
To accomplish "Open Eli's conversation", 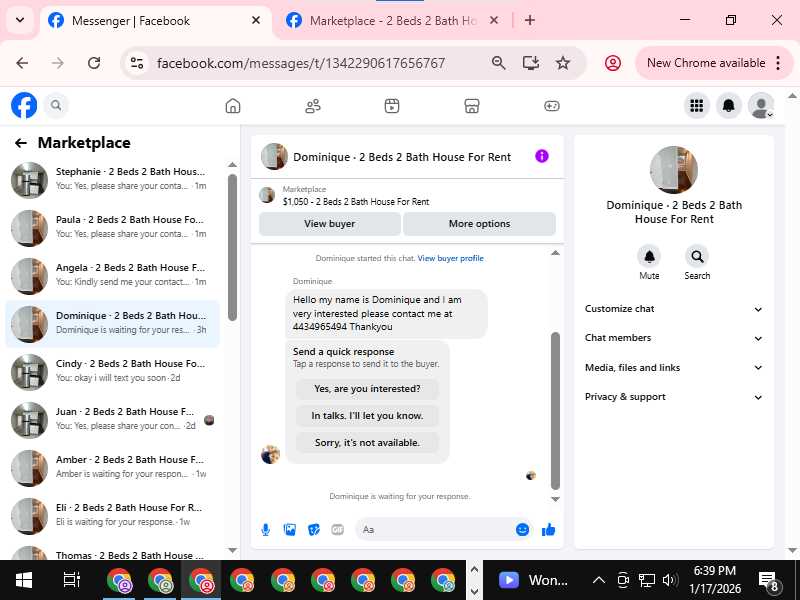I will (x=113, y=515).
